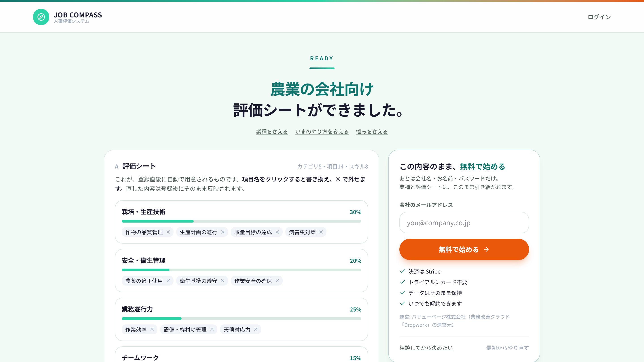Edit the 天候対応力 item name

pyautogui.click(x=237, y=330)
